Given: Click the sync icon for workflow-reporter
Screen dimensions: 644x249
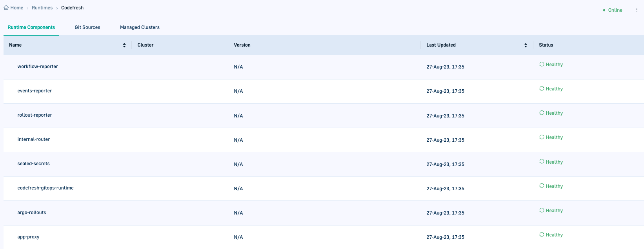Looking at the screenshot, I should [x=542, y=64].
